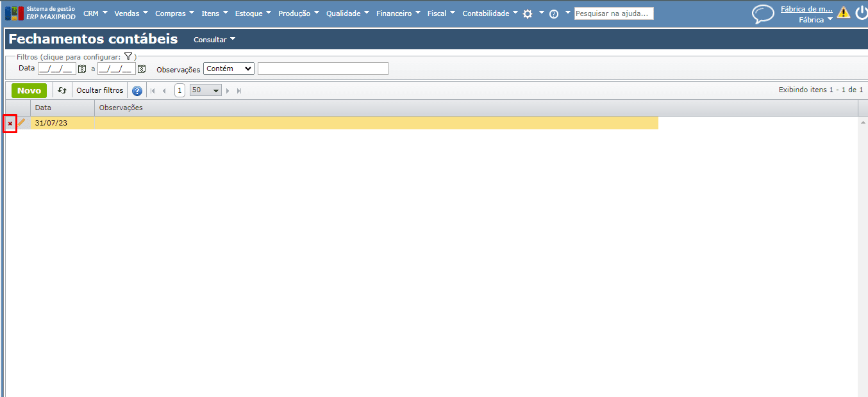Click the Fechamentos contábeis title

[93, 39]
